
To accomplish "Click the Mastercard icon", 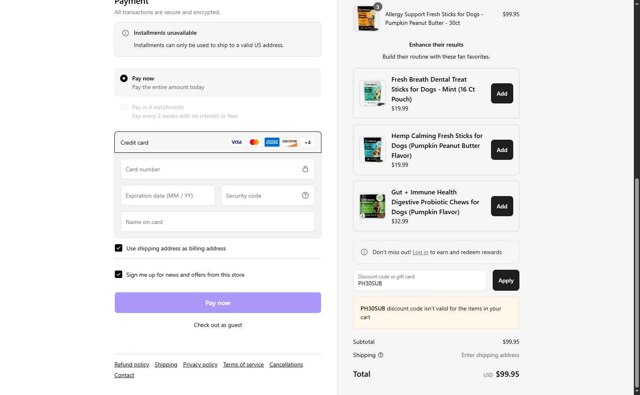I will click(x=254, y=142).
